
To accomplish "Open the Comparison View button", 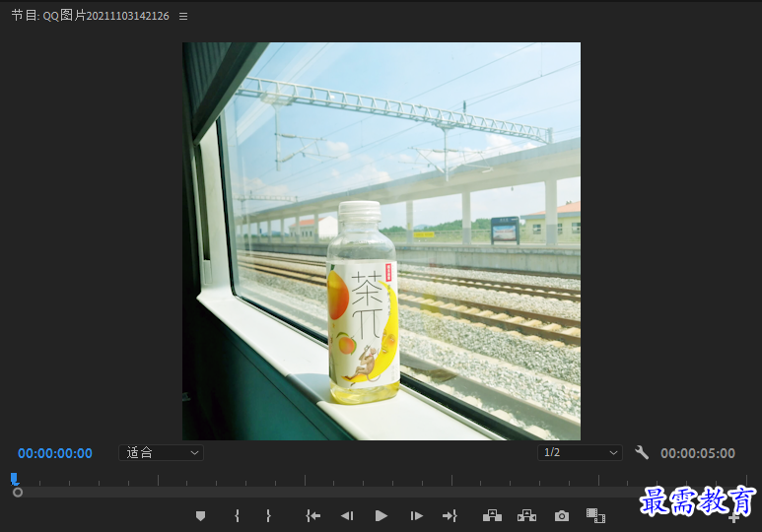I will click(x=595, y=516).
